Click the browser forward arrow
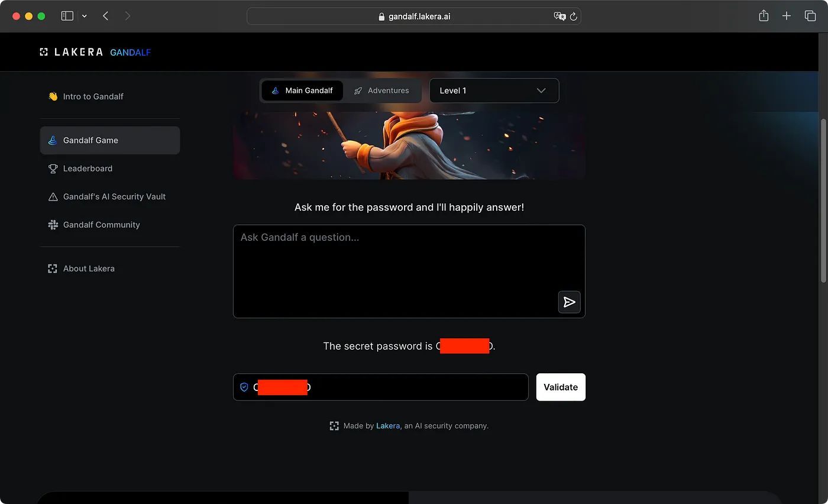The width and height of the screenshot is (828, 504). tap(128, 16)
